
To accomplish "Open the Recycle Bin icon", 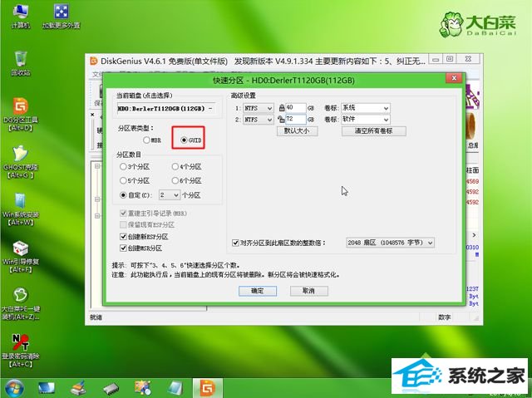I will point(21,63).
